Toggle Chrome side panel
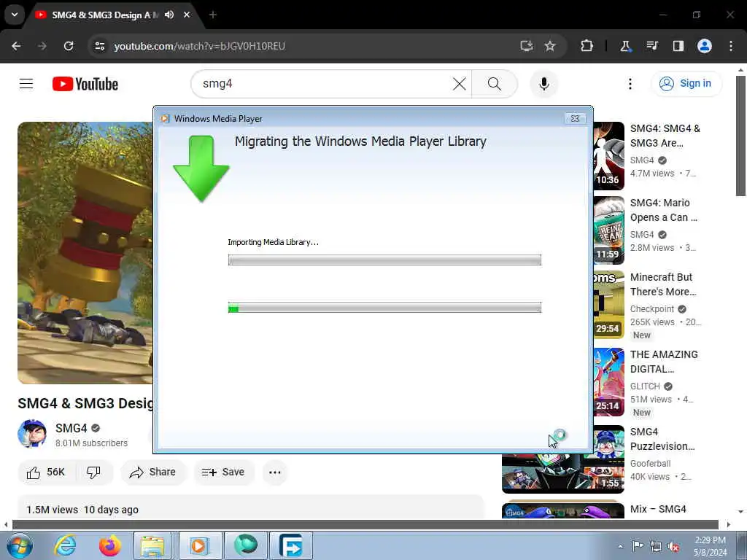This screenshot has width=747, height=560. (x=678, y=46)
